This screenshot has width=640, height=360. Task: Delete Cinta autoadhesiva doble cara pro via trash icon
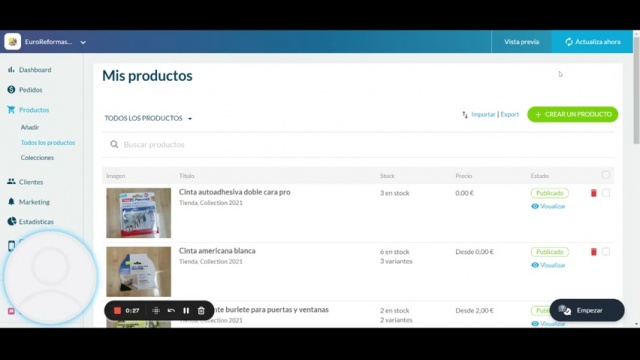tap(594, 193)
